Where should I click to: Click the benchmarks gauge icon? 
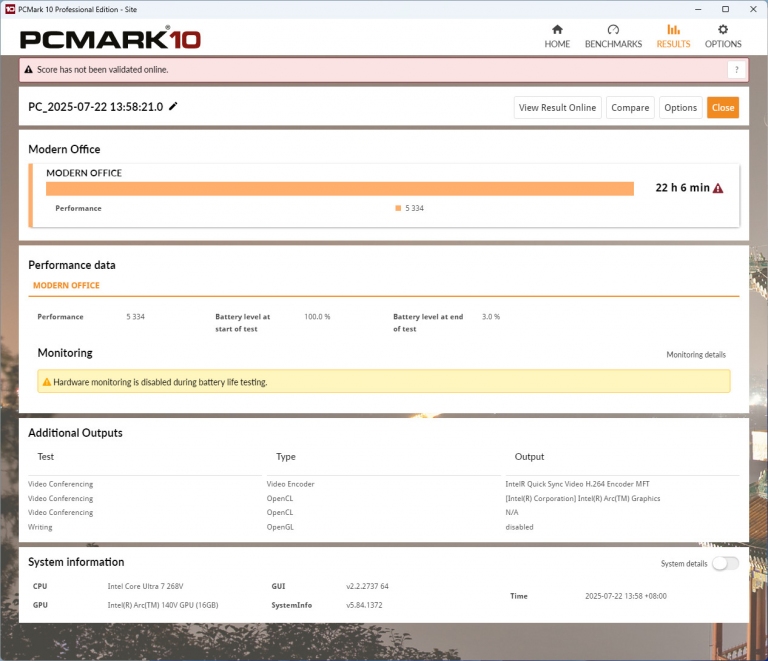click(613, 29)
